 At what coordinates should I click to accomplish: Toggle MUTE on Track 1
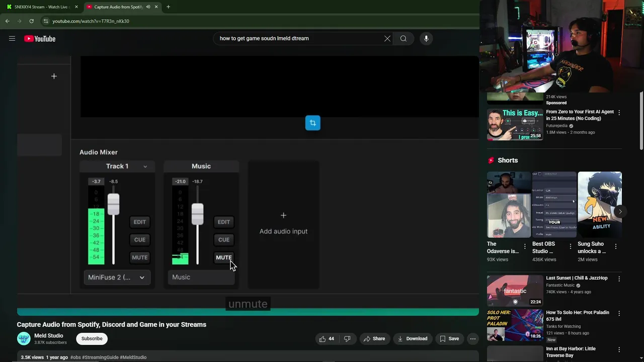click(x=139, y=257)
